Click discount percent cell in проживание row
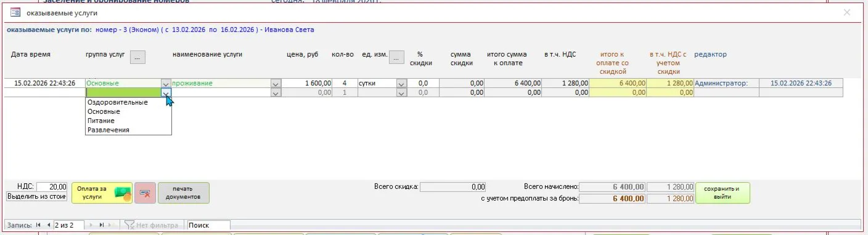 424,83
